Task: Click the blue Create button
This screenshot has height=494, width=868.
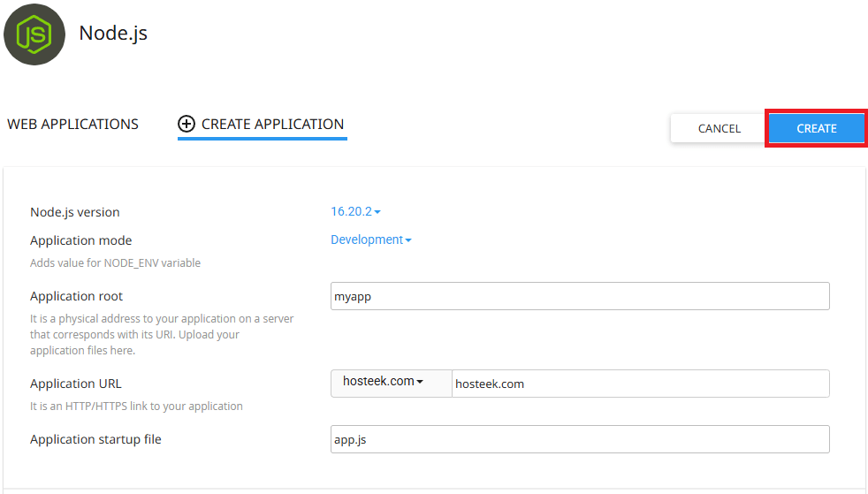Action: click(x=816, y=128)
